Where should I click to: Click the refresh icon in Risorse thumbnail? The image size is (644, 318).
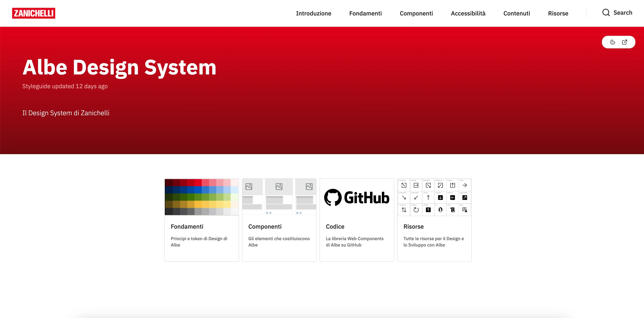coord(416,210)
